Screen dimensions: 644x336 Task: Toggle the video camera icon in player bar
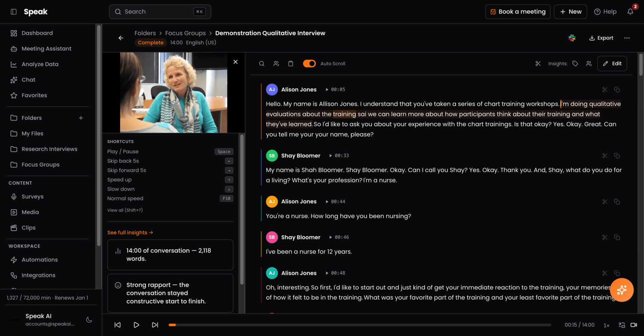[x=634, y=325]
